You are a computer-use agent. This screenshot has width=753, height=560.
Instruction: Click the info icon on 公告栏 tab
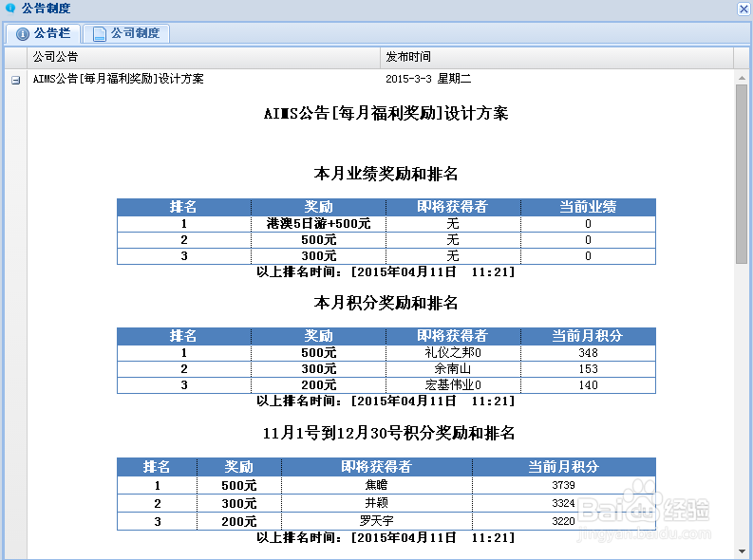pos(23,33)
